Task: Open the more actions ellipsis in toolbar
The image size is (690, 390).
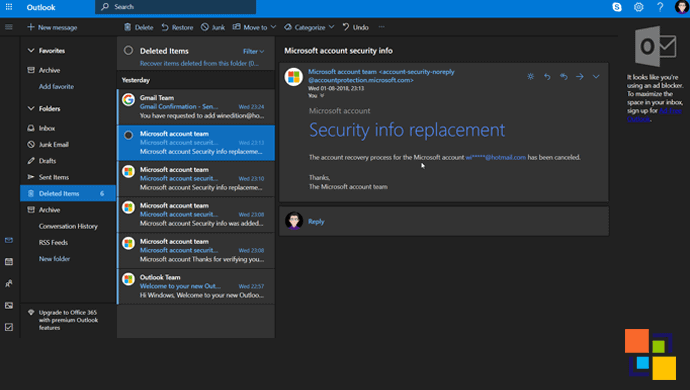Action: 382,27
